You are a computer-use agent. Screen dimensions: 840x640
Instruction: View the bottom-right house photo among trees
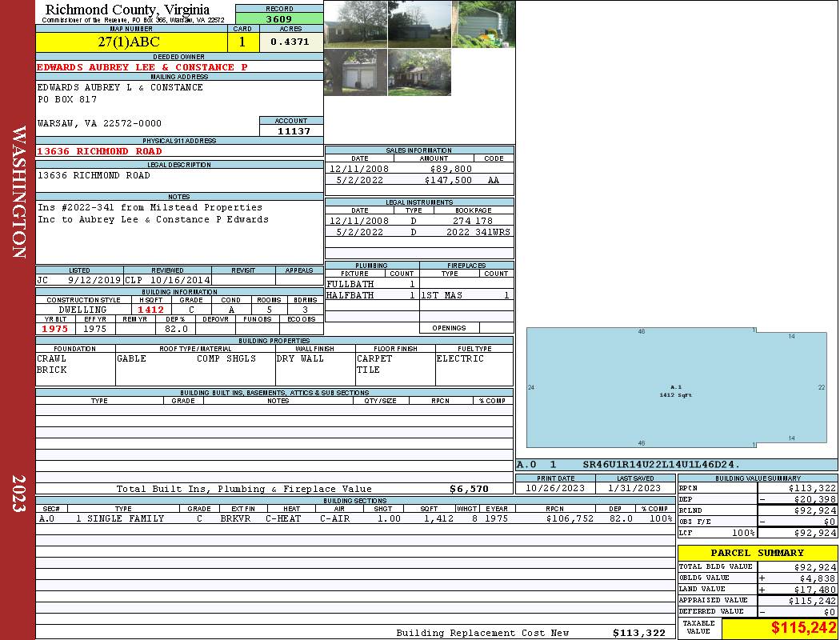419,72
